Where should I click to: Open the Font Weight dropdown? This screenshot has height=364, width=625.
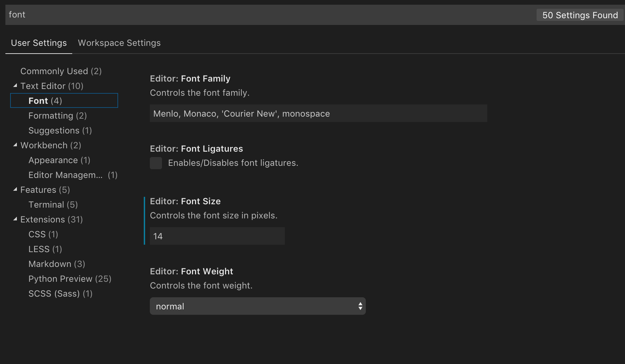pyautogui.click(x=257, y=306)
